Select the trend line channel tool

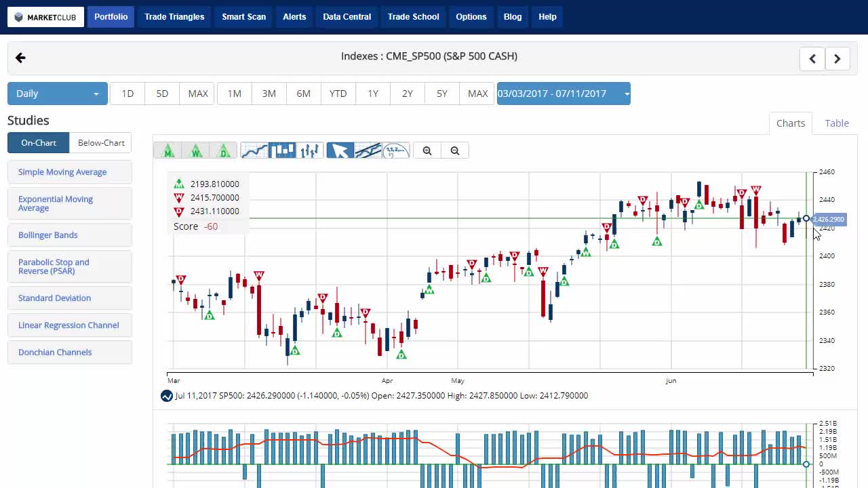[x=368, y=150]
